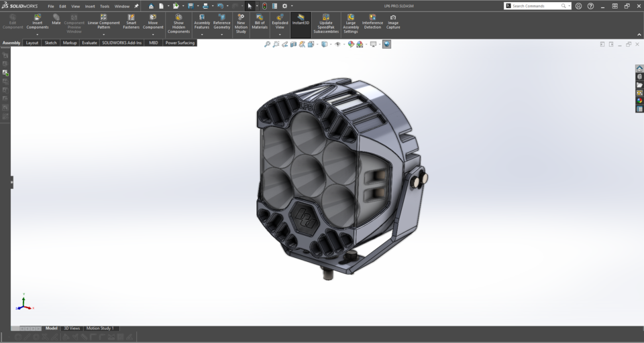Open Assembly Features

point(202,21)
